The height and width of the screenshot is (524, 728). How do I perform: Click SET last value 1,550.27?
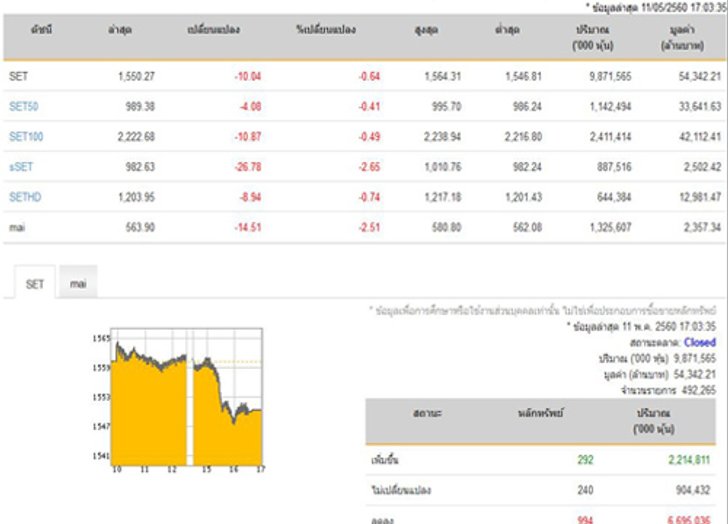click(x=136, y=76)
